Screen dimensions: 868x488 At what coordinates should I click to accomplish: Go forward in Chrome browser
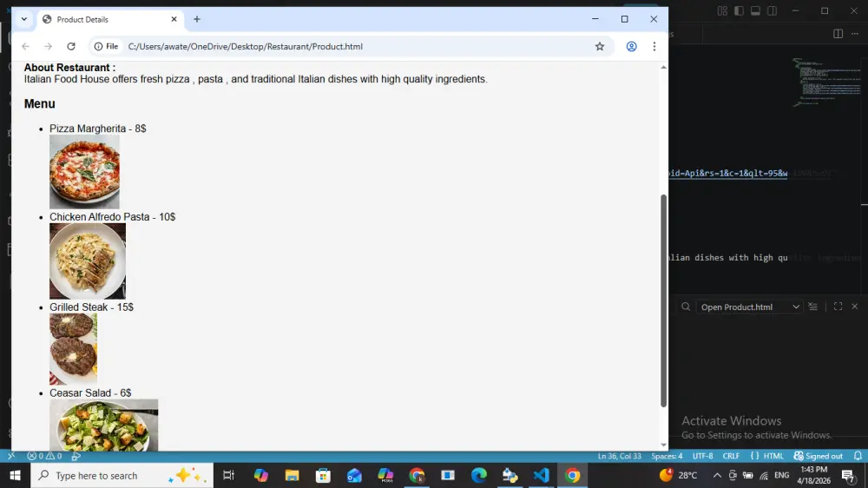(48, 47)
